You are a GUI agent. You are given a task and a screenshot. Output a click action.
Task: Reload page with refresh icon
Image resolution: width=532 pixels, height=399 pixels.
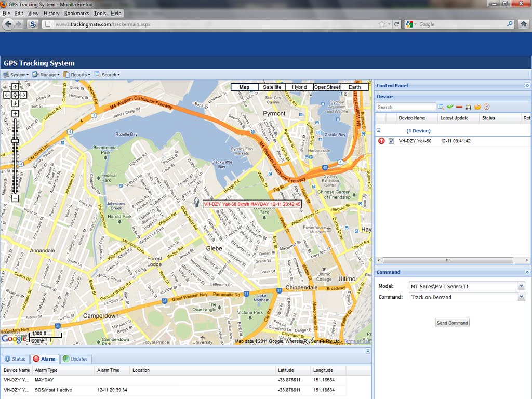(396, 24)
